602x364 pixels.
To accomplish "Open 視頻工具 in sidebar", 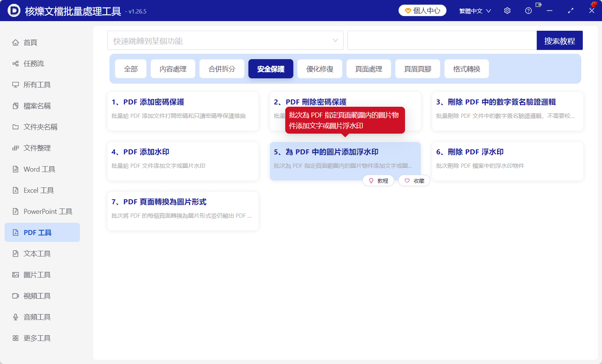I will click(42, 296).
